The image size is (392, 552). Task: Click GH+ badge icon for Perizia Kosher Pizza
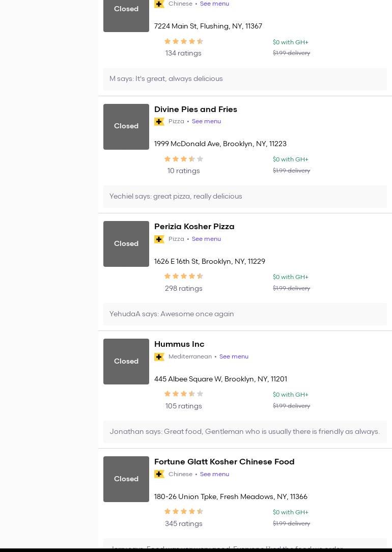pos(159,239)
